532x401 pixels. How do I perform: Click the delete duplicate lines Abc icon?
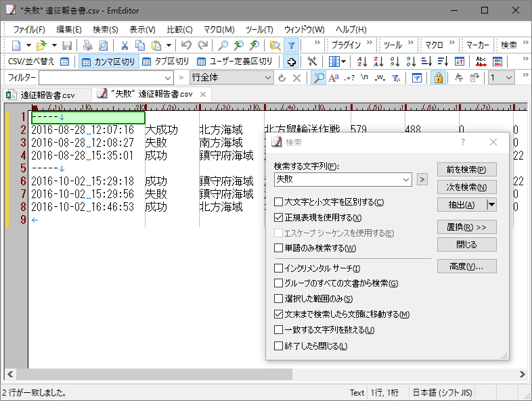481,62
